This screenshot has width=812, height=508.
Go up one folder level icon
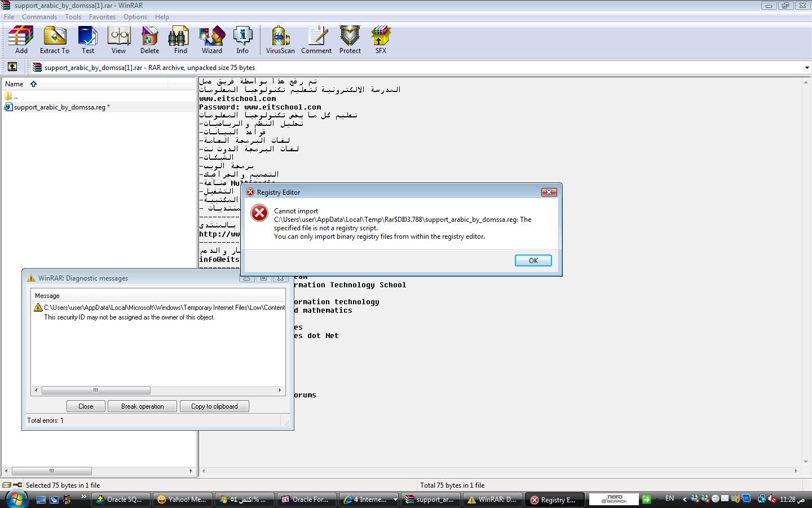12,67
